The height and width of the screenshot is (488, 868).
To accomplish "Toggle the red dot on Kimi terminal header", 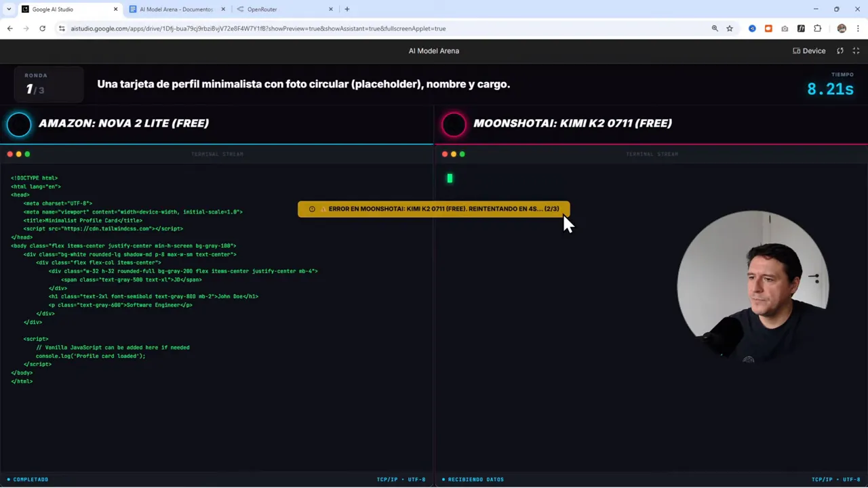I will point(444,154).
